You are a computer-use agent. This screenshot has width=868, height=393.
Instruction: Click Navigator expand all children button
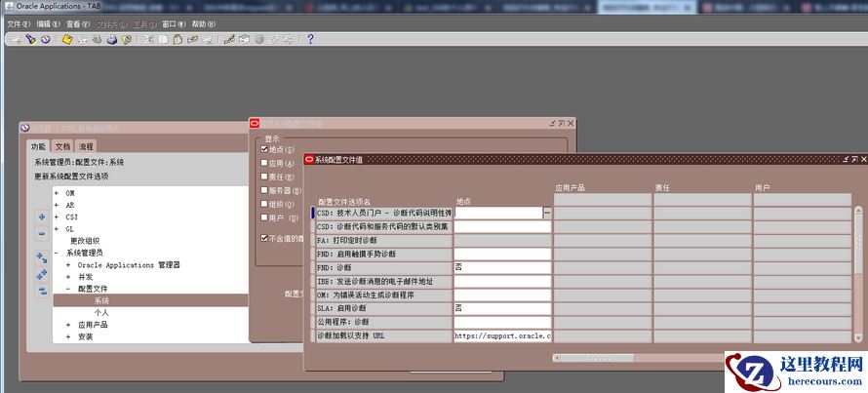click(x=42, y=258)
